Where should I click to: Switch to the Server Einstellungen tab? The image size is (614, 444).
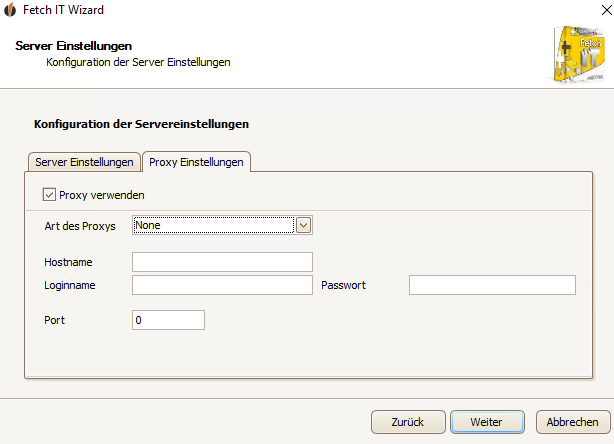coord(84,162)
